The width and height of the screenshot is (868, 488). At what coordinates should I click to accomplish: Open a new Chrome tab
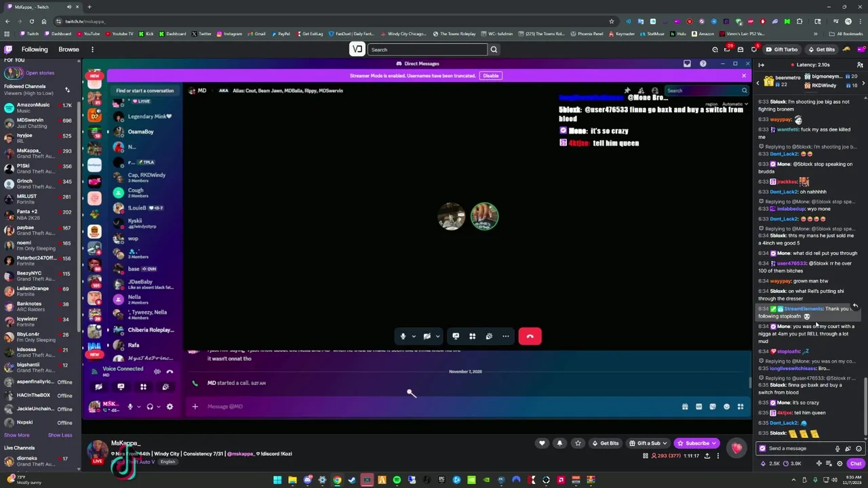tap(89, 7)
